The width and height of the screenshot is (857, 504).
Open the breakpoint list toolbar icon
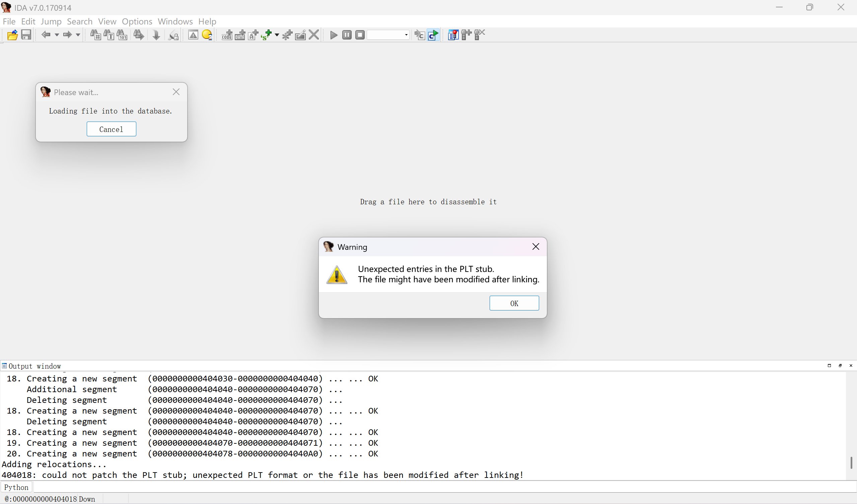point(453,35)
